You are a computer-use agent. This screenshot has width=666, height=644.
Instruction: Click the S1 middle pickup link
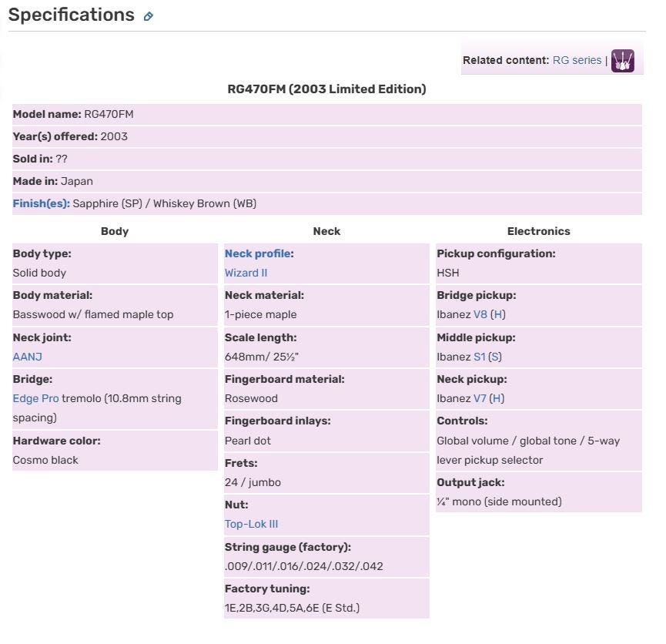(x=479, y=357)
